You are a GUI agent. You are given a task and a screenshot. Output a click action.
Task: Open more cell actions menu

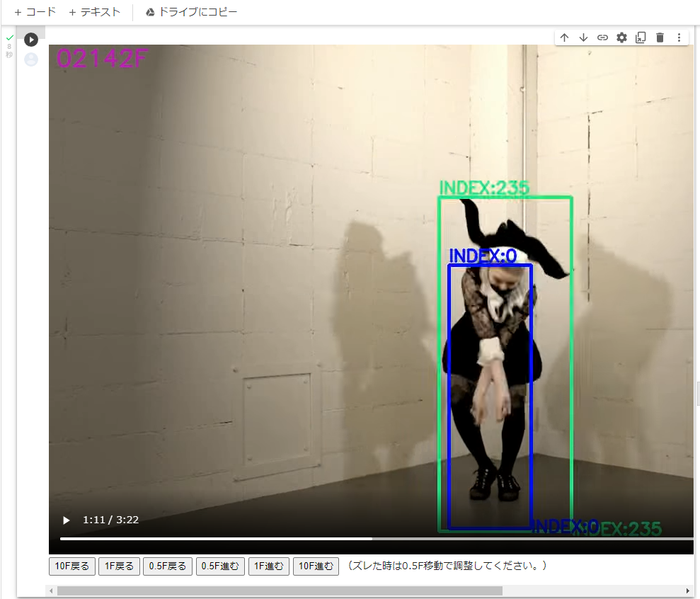[x=679, y=38]
